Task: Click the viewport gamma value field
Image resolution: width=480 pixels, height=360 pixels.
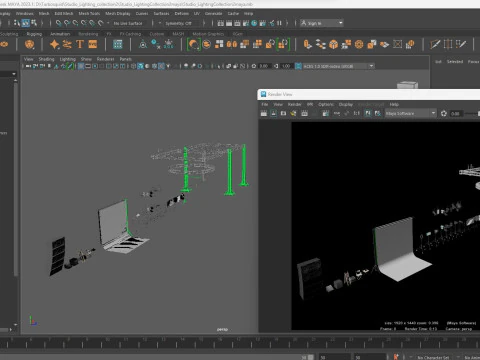Action: pos(286,66)
